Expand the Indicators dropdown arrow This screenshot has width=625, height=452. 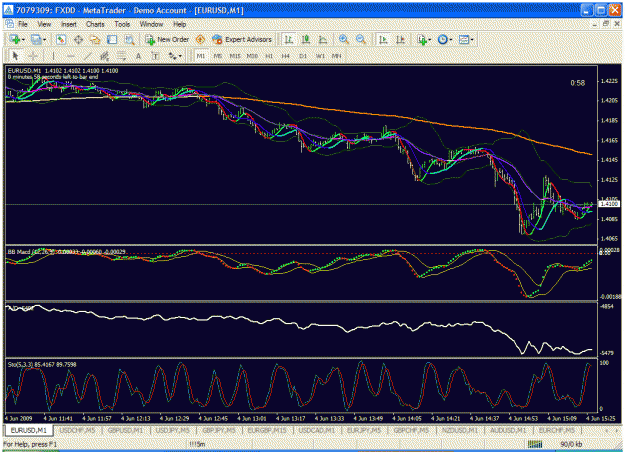click(x=429, y=40)
